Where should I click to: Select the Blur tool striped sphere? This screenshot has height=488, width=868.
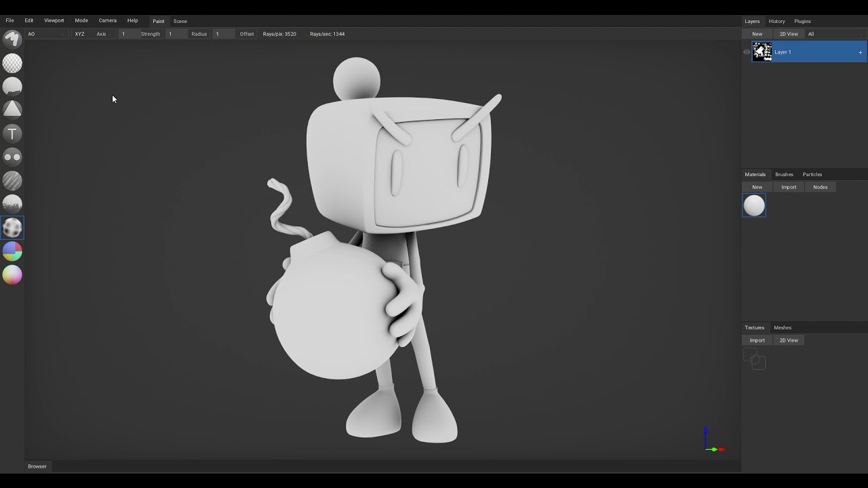12,180
